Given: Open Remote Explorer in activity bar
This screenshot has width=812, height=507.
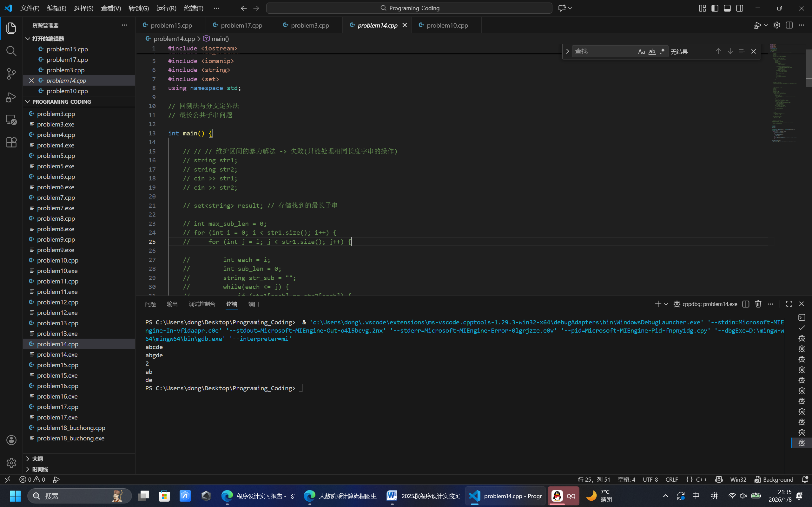Looking at the screenshot, I should [11, 120].
